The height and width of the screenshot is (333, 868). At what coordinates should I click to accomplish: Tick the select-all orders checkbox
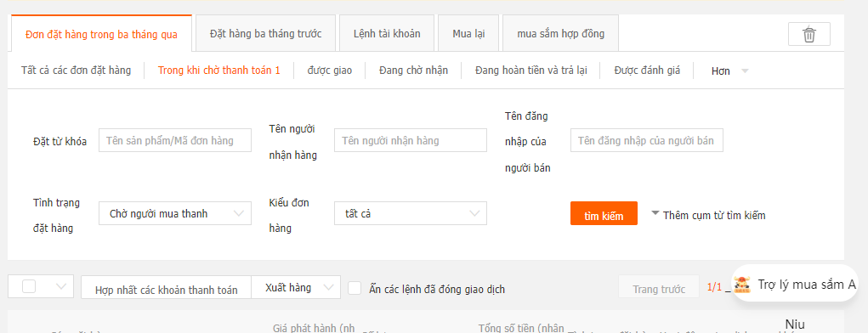tap(29, 286)
